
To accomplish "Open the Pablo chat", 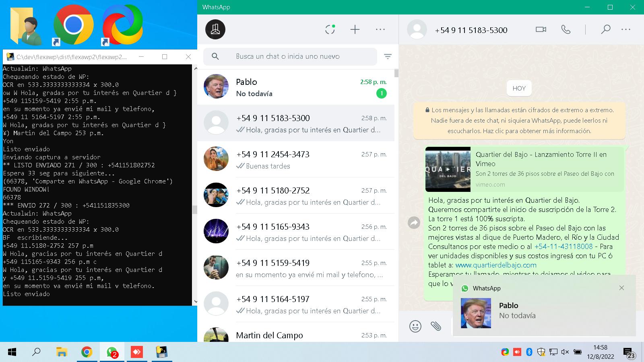I will 296,87.
